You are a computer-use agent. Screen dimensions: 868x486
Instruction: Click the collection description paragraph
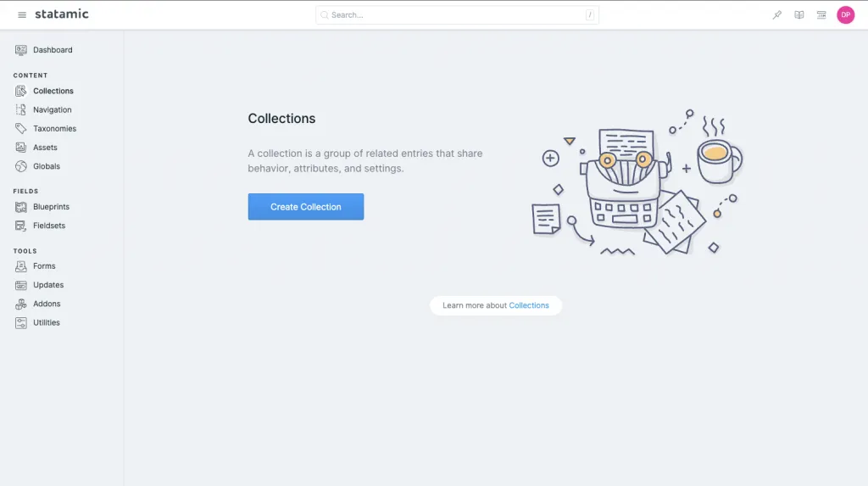point(365,160)
